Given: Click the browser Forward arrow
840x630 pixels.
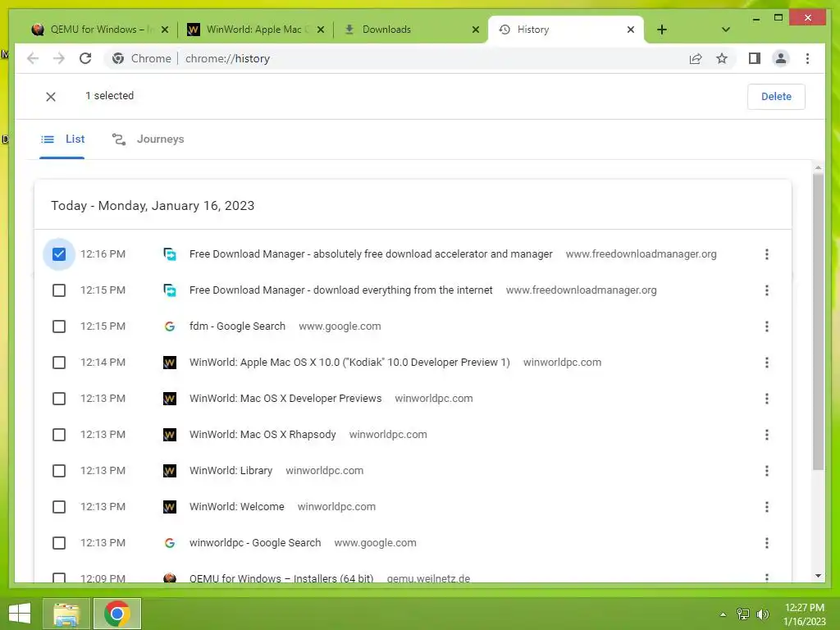Looking at the screenshot, I should (59, 58).
